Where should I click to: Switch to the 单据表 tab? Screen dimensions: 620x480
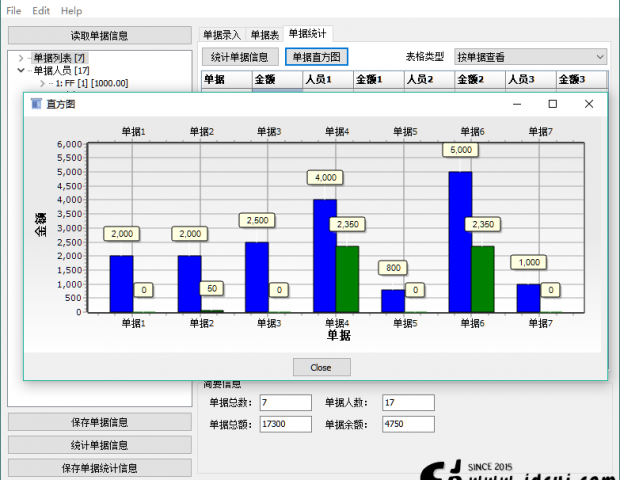pos(264,35)
